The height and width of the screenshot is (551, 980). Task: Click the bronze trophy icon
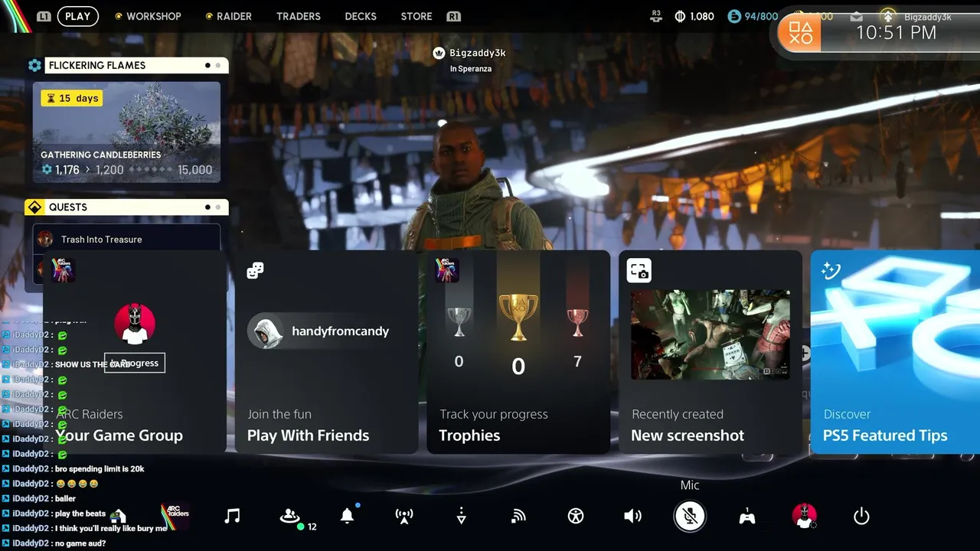pyautogui.click(x=577, y=322)
